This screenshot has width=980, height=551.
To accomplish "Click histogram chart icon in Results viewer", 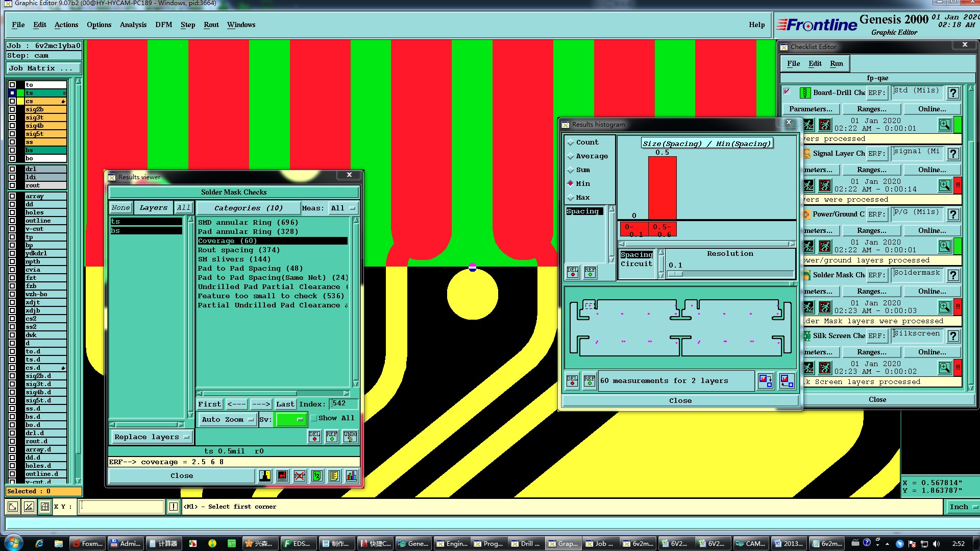I will (352, 476).
